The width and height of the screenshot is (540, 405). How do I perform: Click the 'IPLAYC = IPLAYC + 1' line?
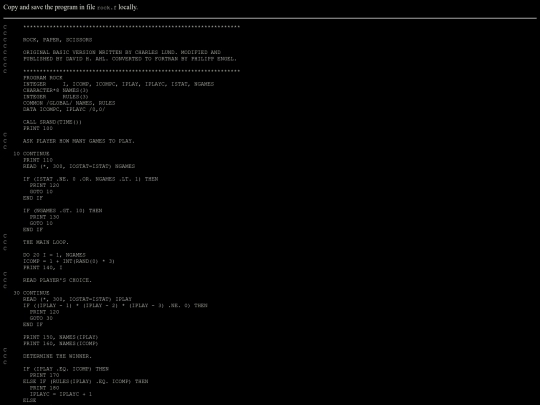[61, 394]
